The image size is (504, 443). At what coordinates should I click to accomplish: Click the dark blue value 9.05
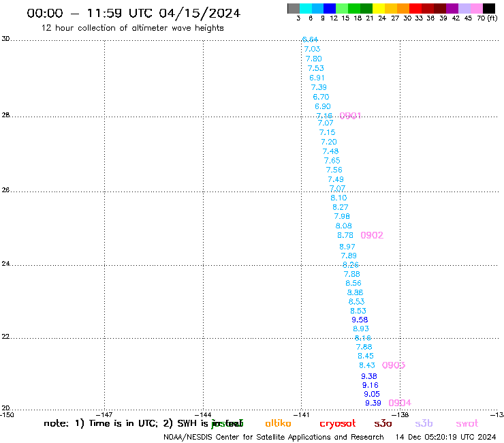[x=372, y=394]
